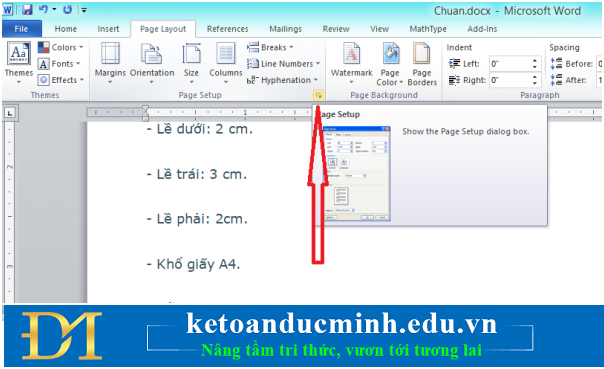
Task: Increase the Left indent with the up spinner
Action: (x=535, y=60)
